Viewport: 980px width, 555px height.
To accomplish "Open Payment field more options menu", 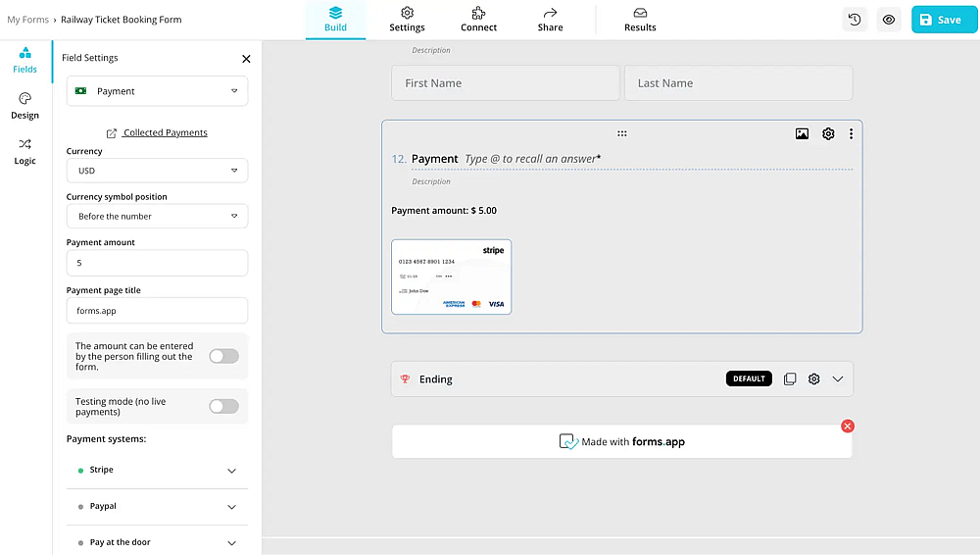I will click(x=851, y=134).
